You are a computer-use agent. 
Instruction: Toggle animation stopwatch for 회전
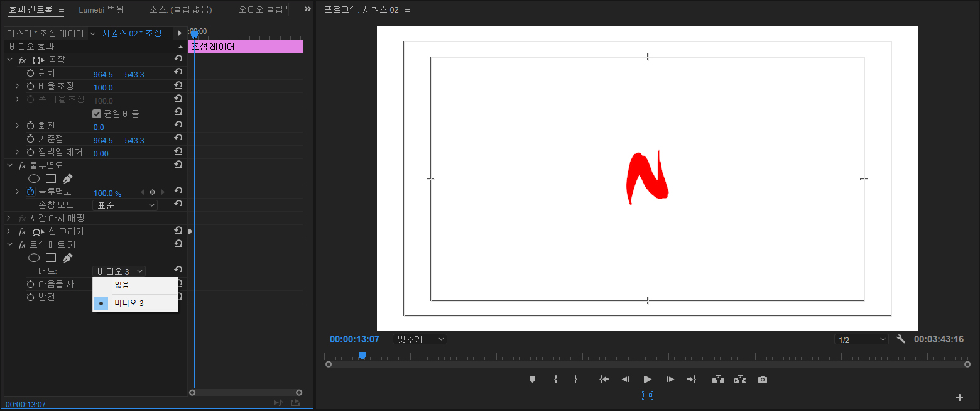(30, 126)
